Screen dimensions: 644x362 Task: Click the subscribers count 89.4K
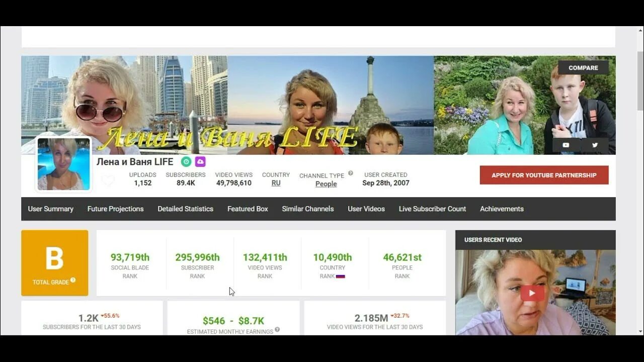pos(186,183)
